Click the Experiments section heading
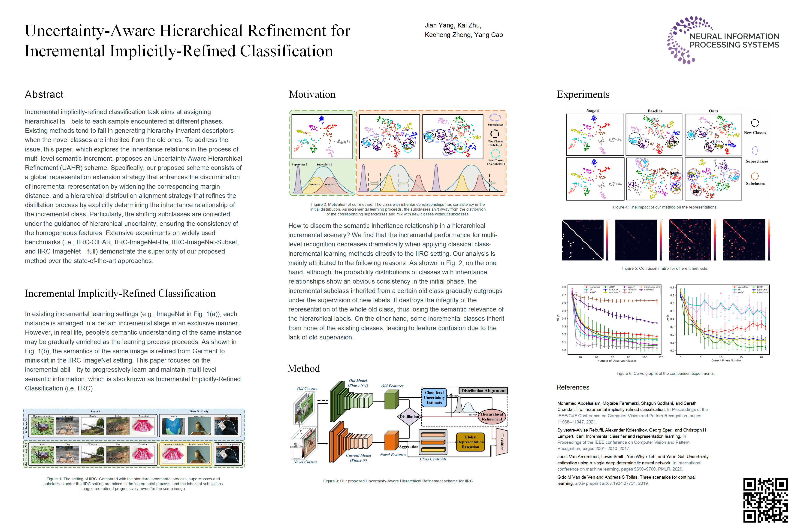The image size is (798, 532). click(583, 94)
